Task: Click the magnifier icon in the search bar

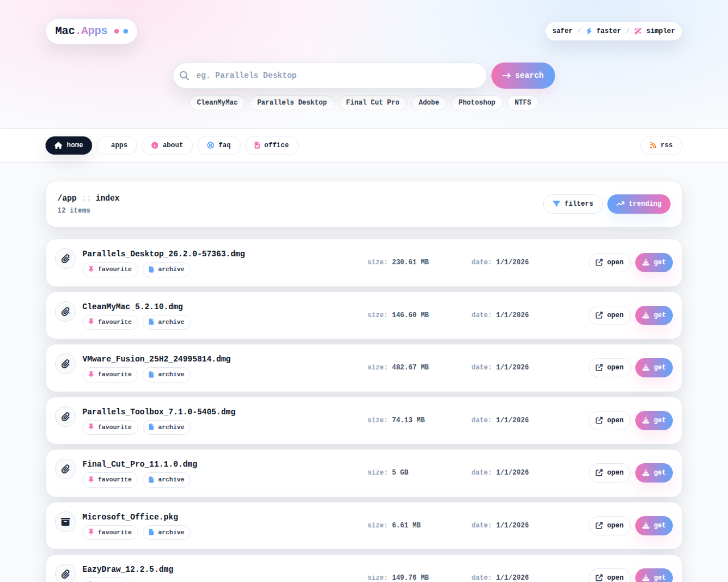Action: 184,75
